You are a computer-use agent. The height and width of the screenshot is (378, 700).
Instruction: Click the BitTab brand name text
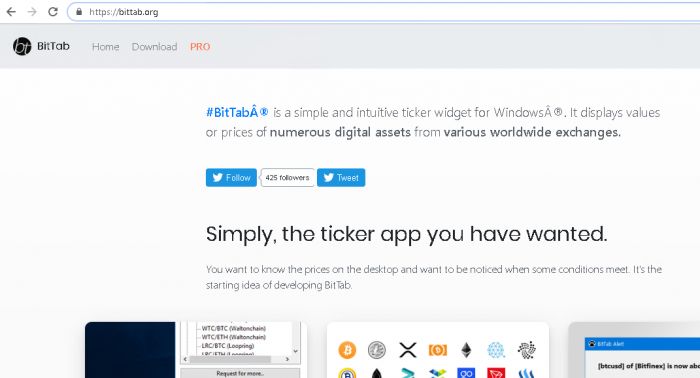click(54, 46)
